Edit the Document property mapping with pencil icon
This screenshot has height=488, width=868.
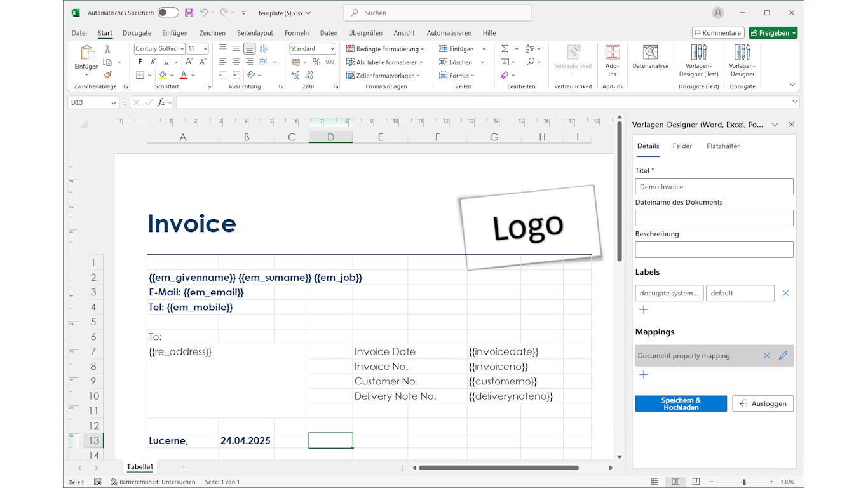pos(783,356)
